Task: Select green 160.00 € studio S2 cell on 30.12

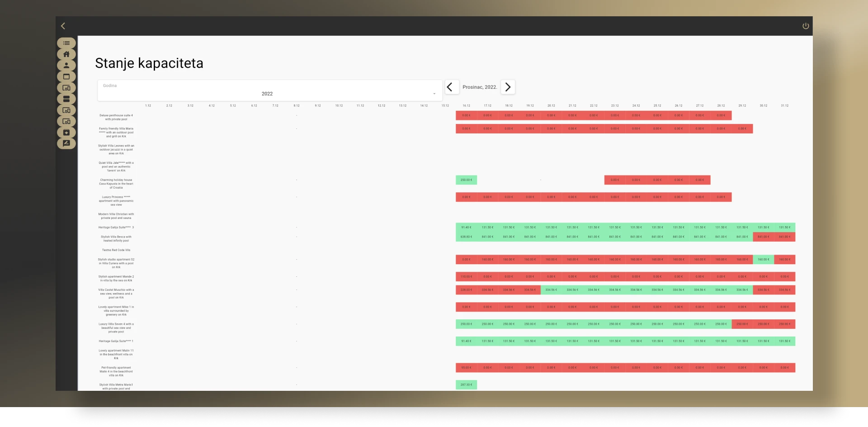Action: click(763, 260)
